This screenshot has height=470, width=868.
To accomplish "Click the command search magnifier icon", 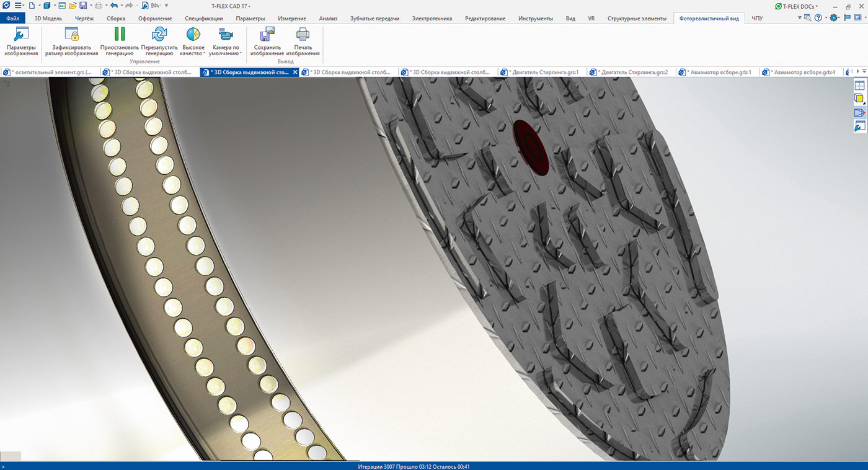I will (807, 18).
